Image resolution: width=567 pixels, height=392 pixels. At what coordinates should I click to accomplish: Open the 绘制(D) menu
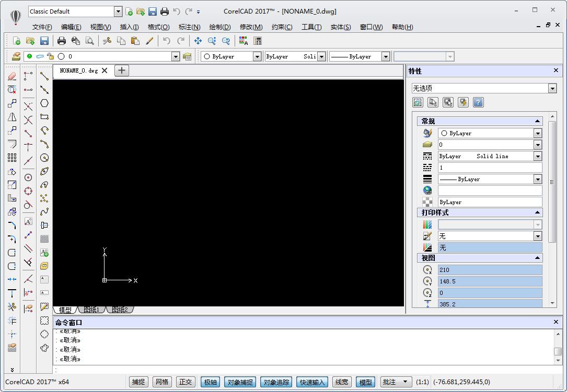click(219, 27)
